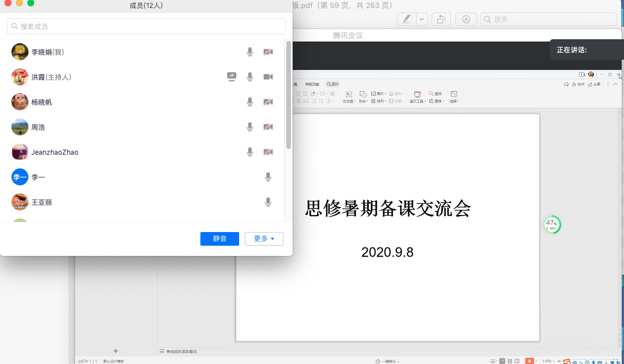
Task: Toggle camera for 杨晓帆
Action: point(268,102)
